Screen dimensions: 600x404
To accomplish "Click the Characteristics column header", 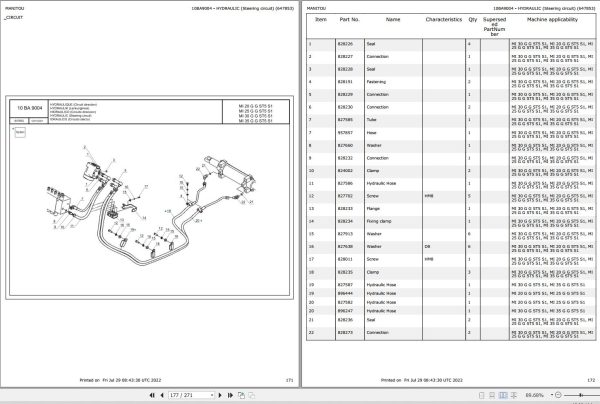I will pos(444,20).
